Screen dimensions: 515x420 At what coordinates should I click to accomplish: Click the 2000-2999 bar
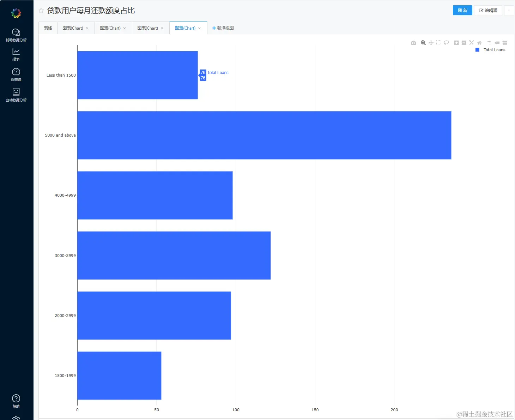point(154,316)
